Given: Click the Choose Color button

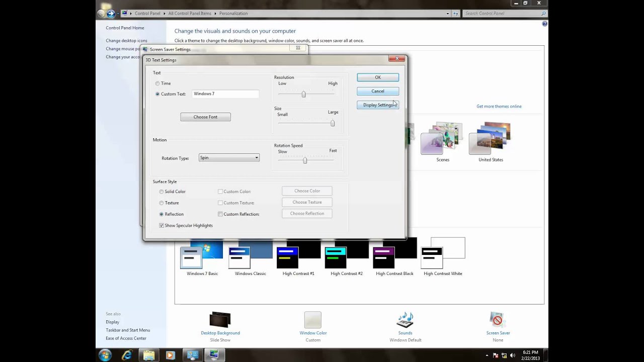Looking at the screenshot, I should point(307,191).
